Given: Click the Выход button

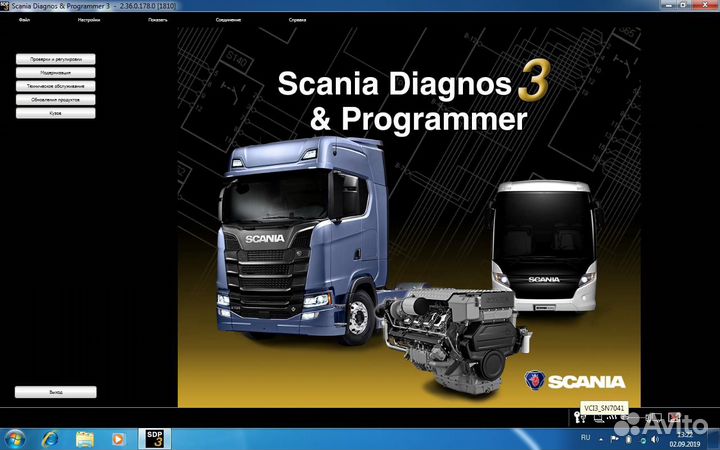Looking at the screenshot, I should (56, 392).
